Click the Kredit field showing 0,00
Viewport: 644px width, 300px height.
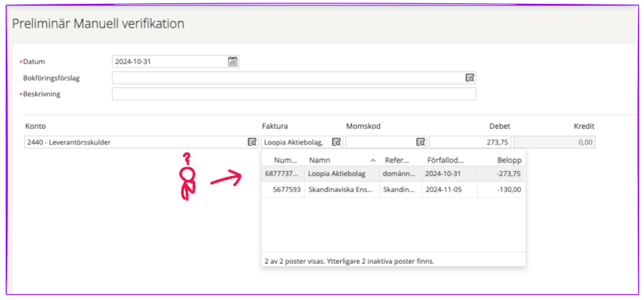554,142
